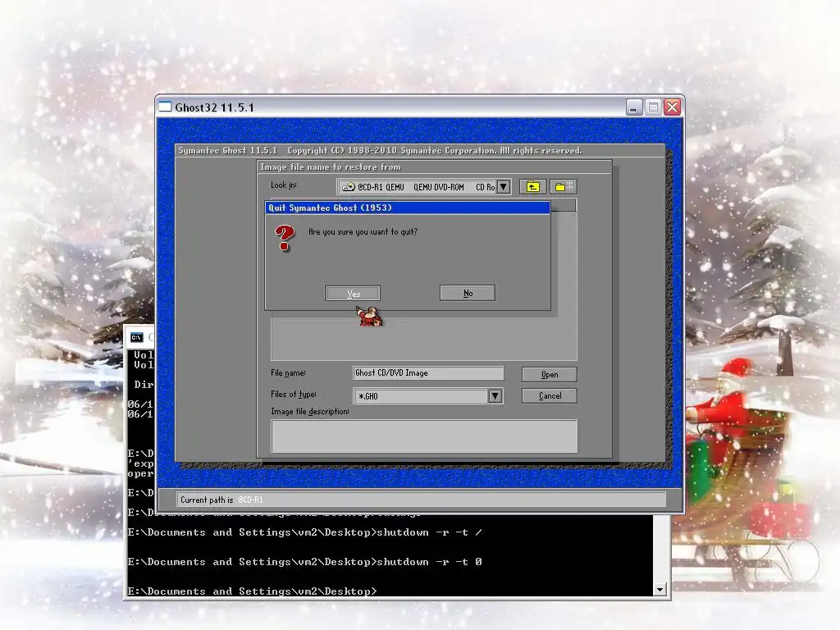The image size is (840, 630).
Task: Click the Open button
Action: pyautogui.click(x=549, y=374)
